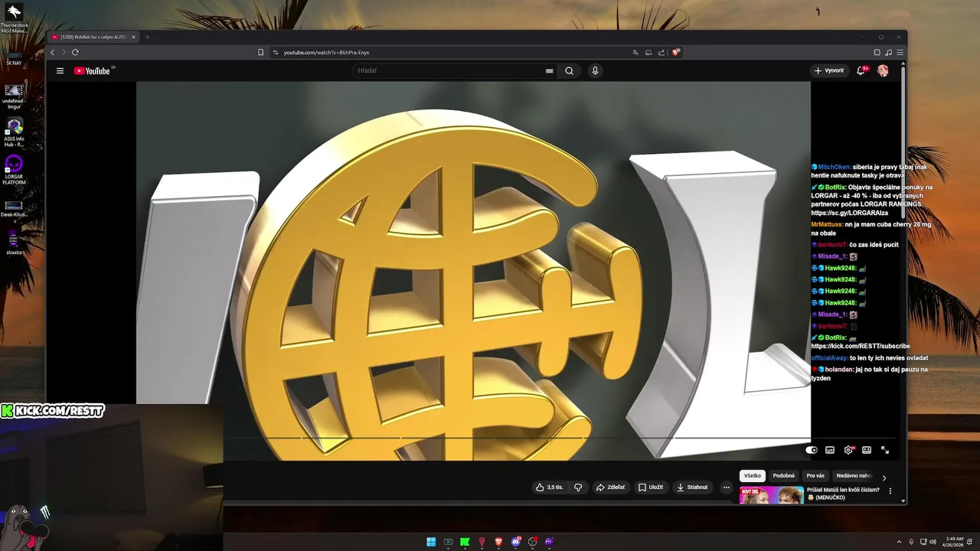Select the Podobné filter chip
The image size is (980, 551).
(784, 475)
